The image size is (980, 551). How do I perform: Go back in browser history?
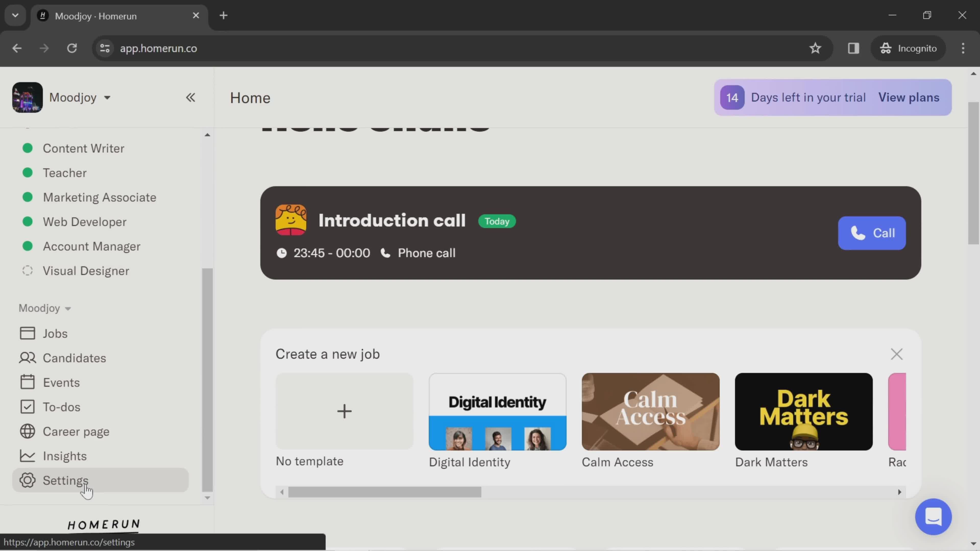17,48
